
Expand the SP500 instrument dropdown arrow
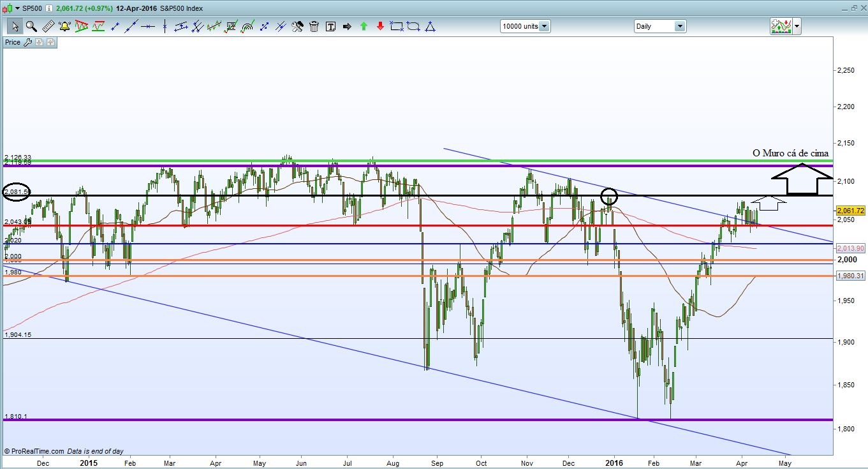(x=17, y=8)
